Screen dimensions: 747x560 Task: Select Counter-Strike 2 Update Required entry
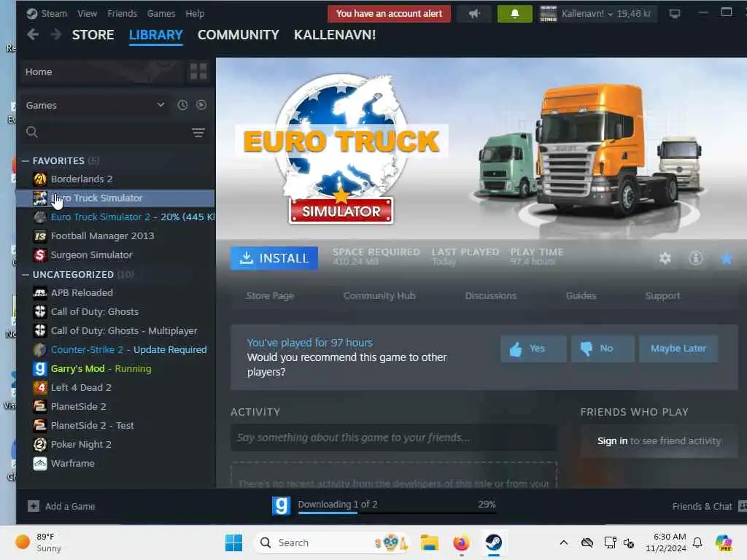[x=115, y=349]
